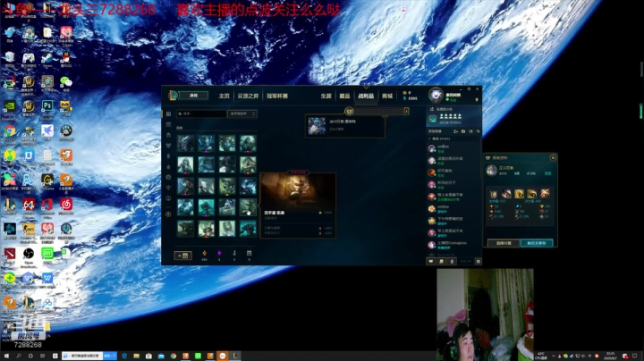
Task: Click the gold-bordered button in the player popup
Action: 504,243
